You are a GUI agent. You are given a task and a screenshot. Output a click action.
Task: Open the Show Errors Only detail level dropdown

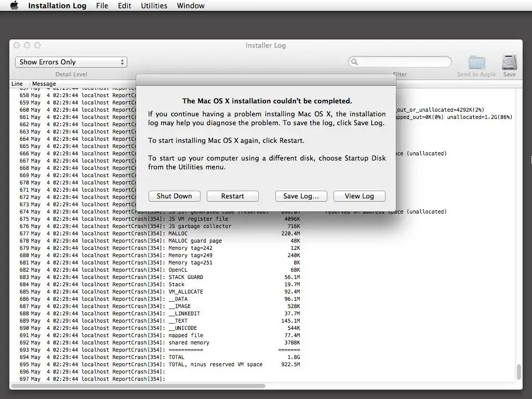[x=71, y=62]
